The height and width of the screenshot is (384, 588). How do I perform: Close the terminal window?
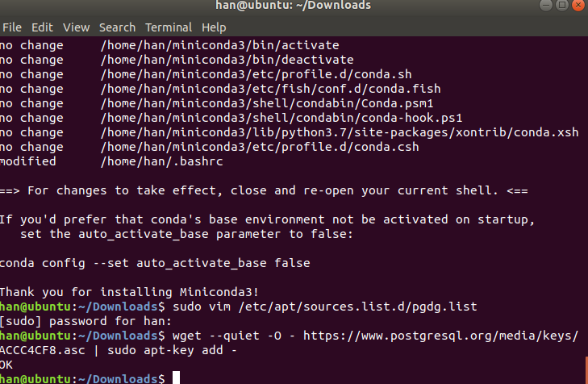coord(578,5)
